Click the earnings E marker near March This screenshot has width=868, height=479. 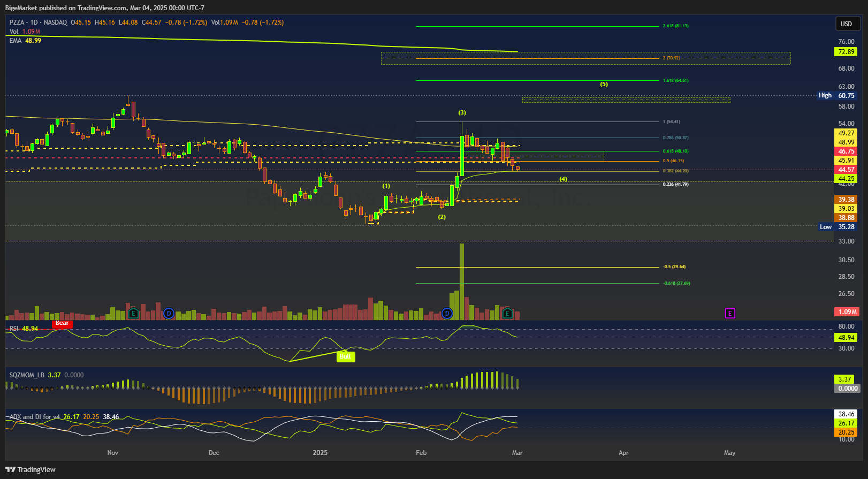click(507, 314)
